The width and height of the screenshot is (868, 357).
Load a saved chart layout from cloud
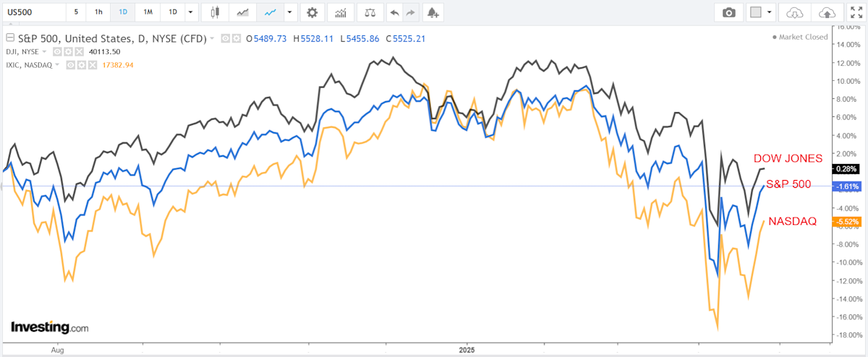[x=795, y=12]
